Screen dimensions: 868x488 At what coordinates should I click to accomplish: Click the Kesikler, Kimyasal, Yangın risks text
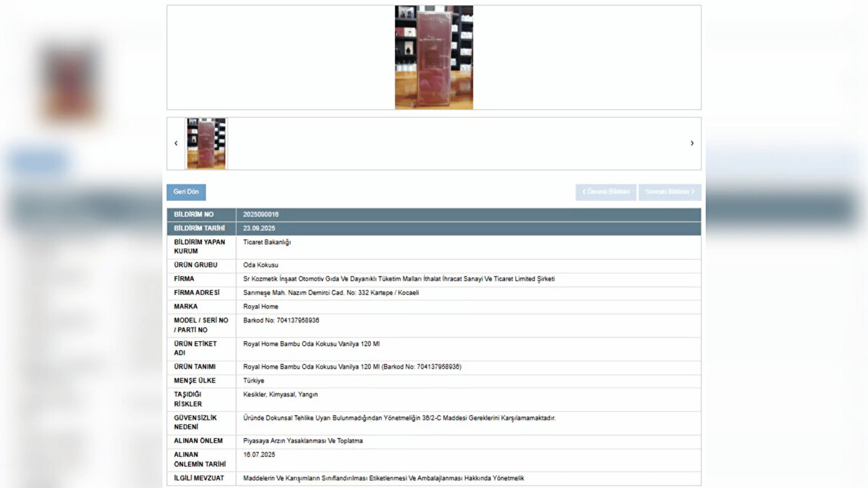281,395
